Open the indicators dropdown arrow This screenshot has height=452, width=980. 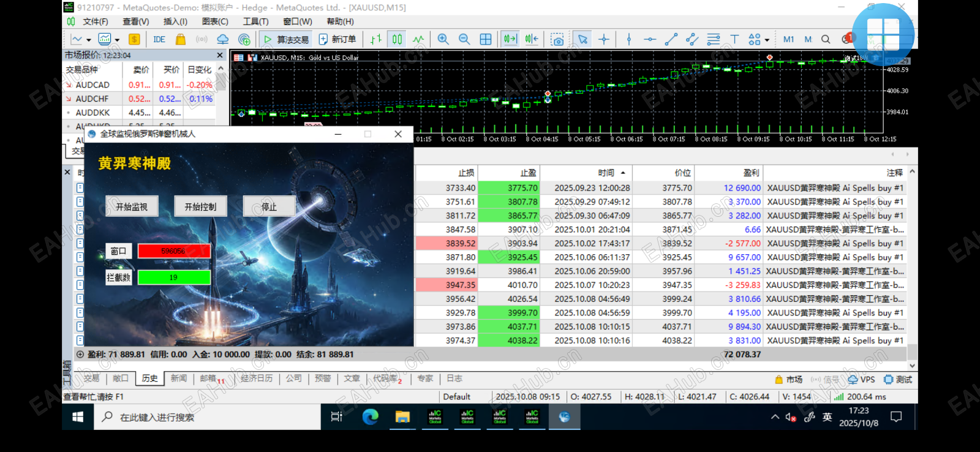pos(117,40)
